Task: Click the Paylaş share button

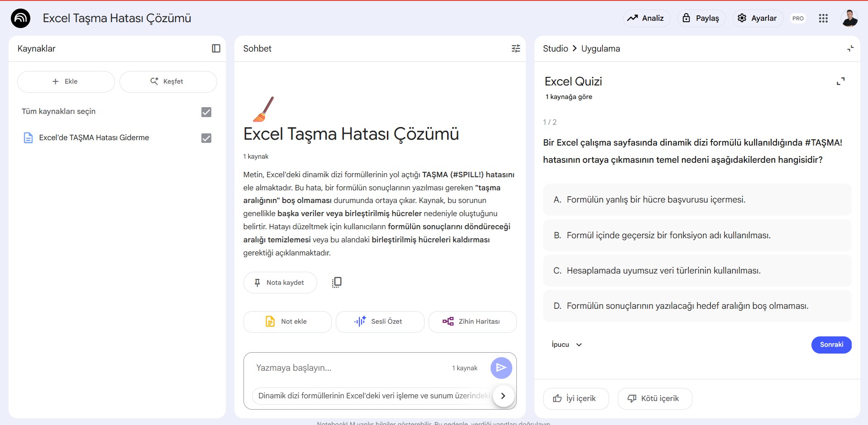Action: (701, 18)
